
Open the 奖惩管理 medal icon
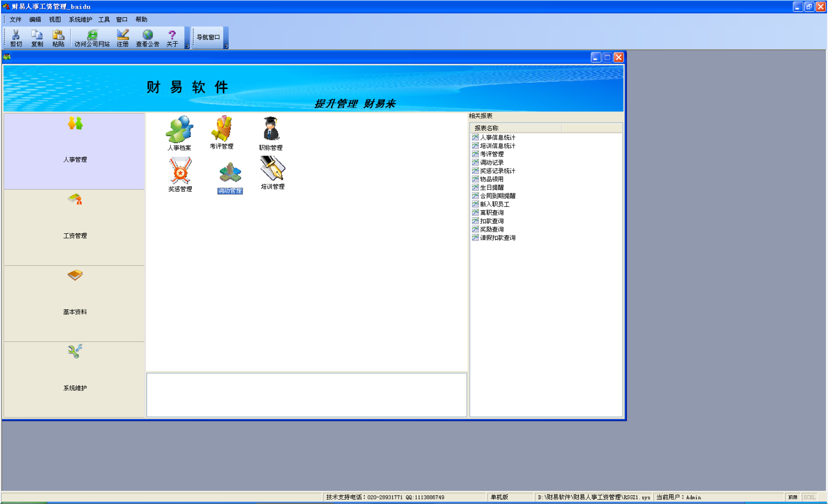point(180,171)
